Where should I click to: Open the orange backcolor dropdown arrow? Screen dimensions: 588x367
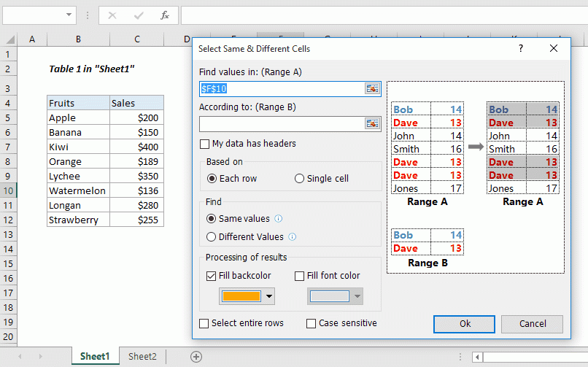pyautogui.click(x=269, y=296)
